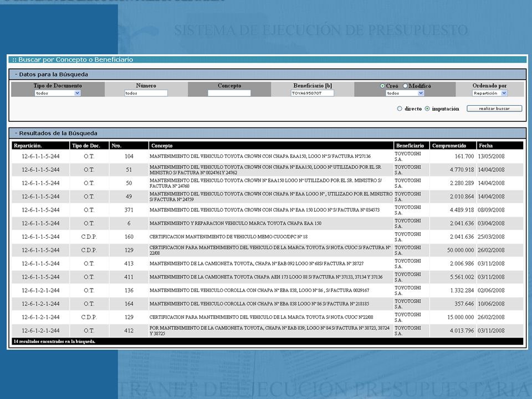
Task: Click the amount 5.561.002
Action: tap(462, 277)
